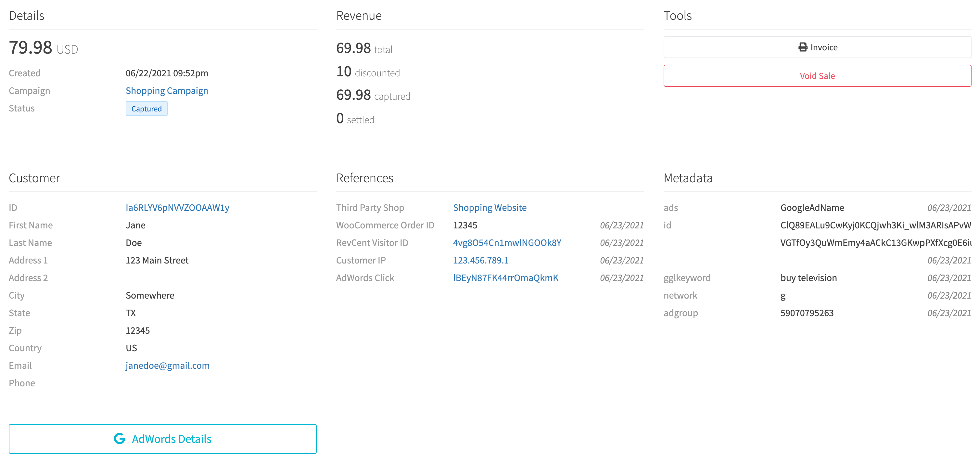Select metadata id line starting VGTfOy3Qu

(x=876, y=243)
